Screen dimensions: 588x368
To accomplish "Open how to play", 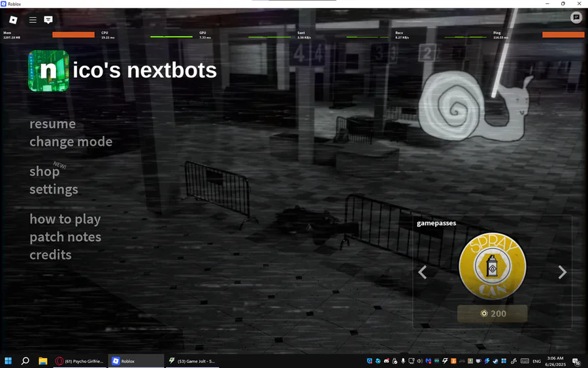I will tap(65, 219).
